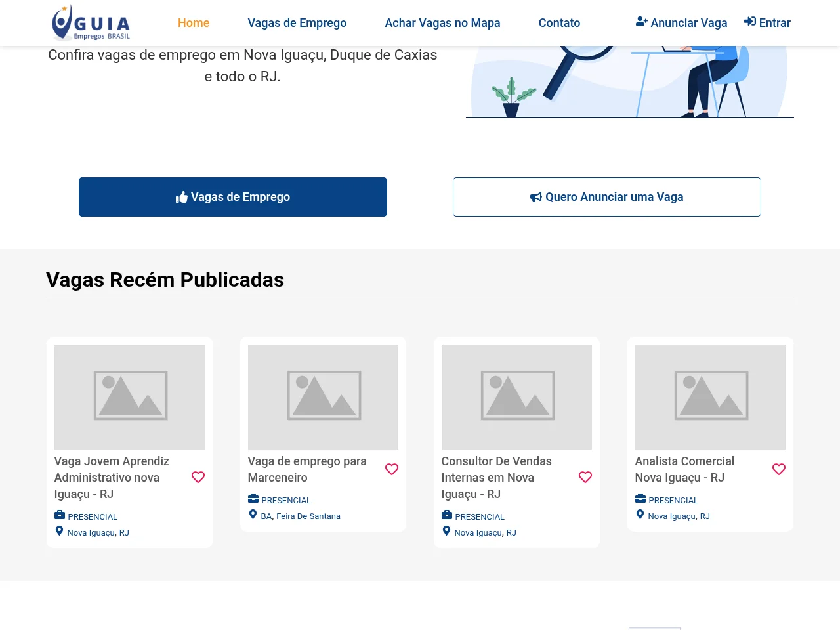Click the Analista Comercial image placeholder
This screenshot has height=630, width=840.
(710, 397)
